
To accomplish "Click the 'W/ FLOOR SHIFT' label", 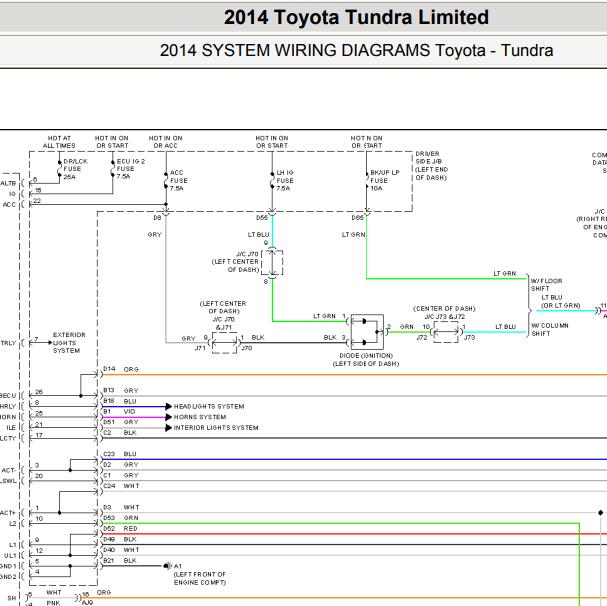I will [x=546, y=285].
